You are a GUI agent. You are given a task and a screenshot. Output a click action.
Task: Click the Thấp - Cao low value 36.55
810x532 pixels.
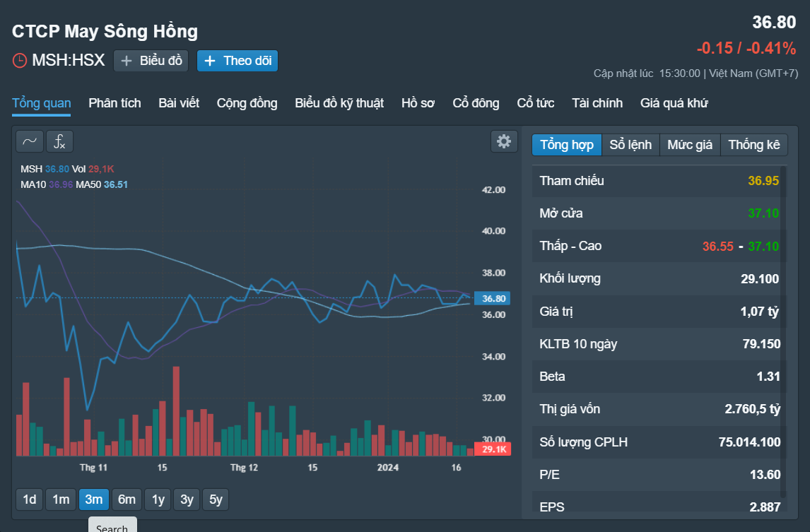coord(718,247)
